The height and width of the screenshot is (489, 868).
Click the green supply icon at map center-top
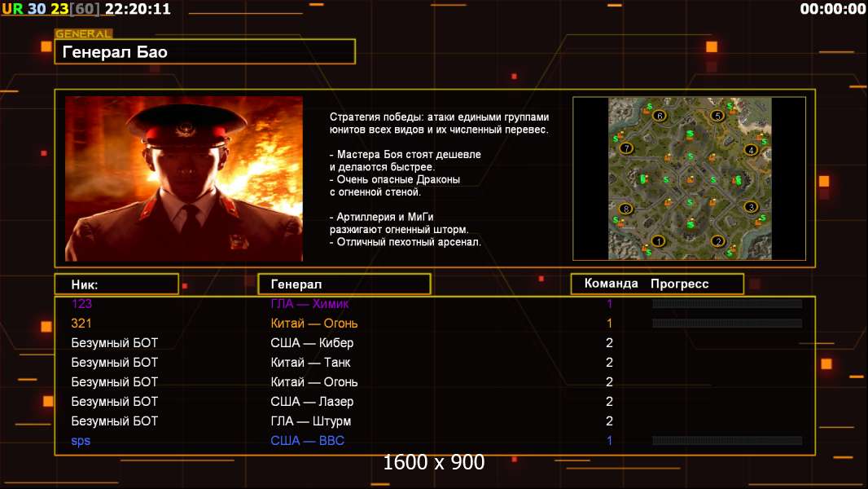click(x=689, y=134)
